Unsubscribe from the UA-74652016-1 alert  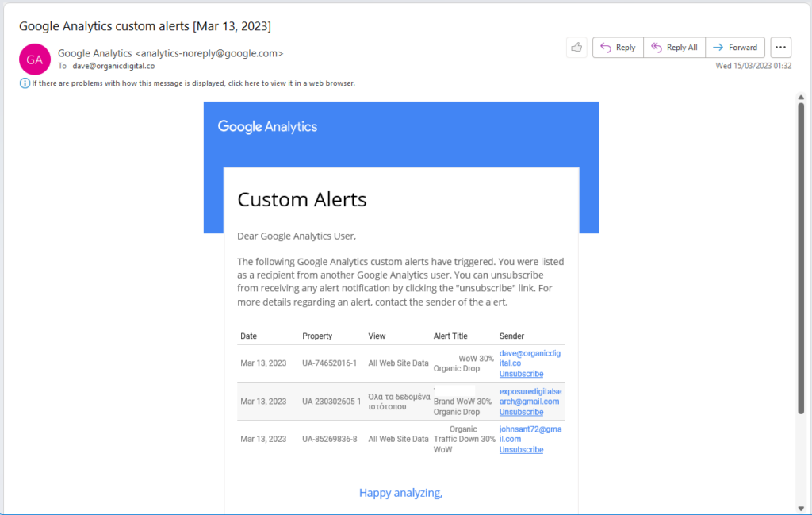pyautogui.click(x=521, y=374)
